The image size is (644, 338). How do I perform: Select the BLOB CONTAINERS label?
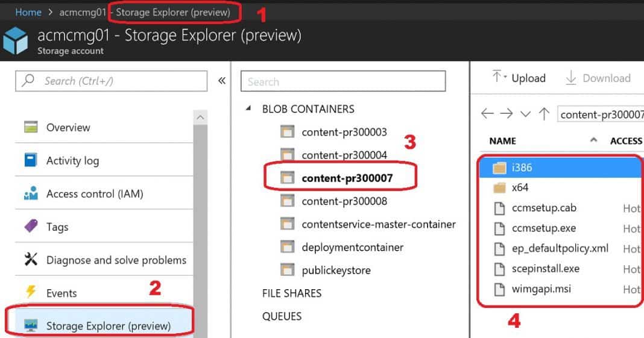pos(308,109)
